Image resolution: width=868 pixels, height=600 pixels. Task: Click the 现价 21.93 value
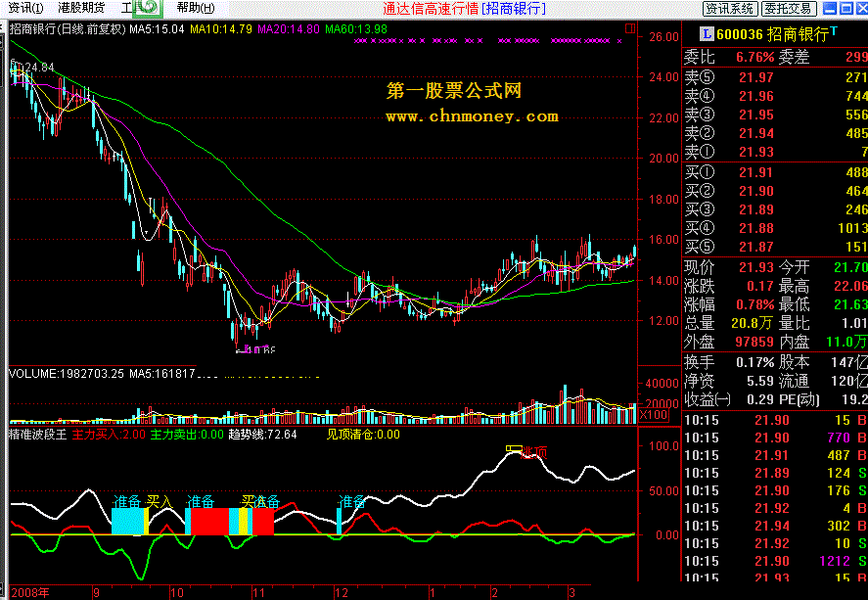point(755,267)
